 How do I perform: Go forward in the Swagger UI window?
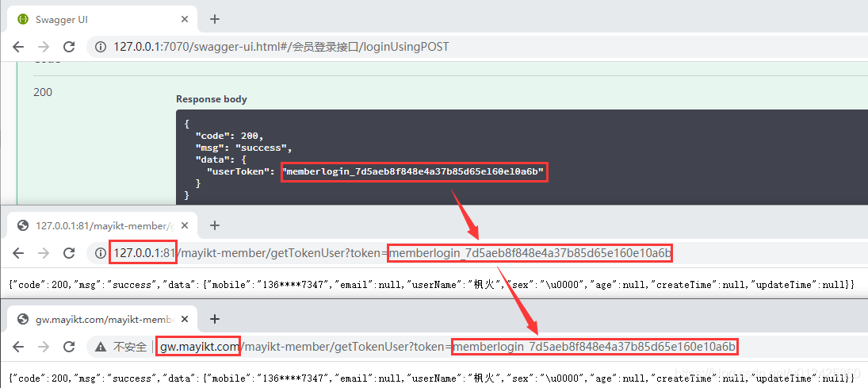[44, 47]
